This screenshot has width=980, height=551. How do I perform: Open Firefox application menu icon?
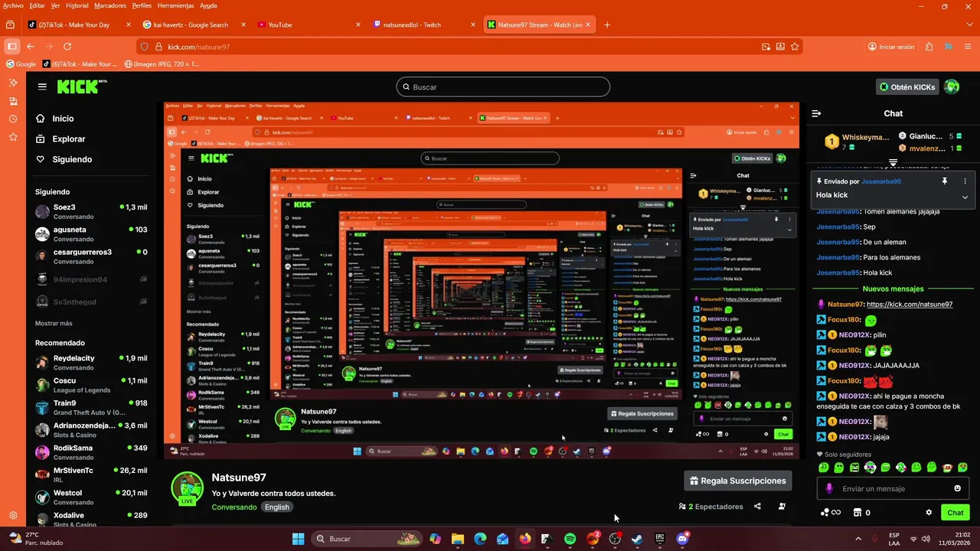(x=967, y=47)
